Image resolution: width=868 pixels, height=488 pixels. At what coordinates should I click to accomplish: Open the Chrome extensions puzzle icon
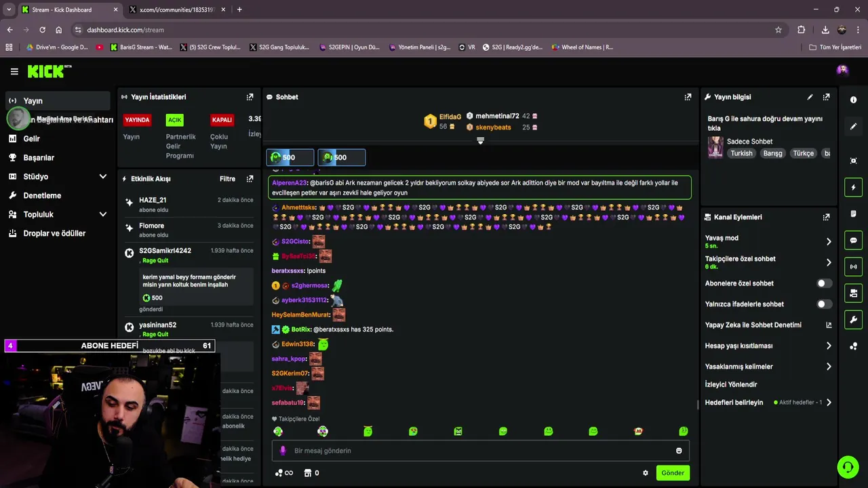[x=801, y=30]
